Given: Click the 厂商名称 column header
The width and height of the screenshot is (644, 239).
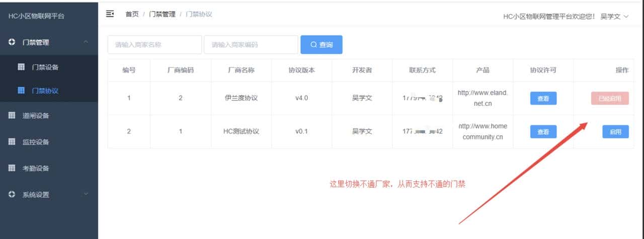Looking at the screenshot, I should click(x=241, y=70).
